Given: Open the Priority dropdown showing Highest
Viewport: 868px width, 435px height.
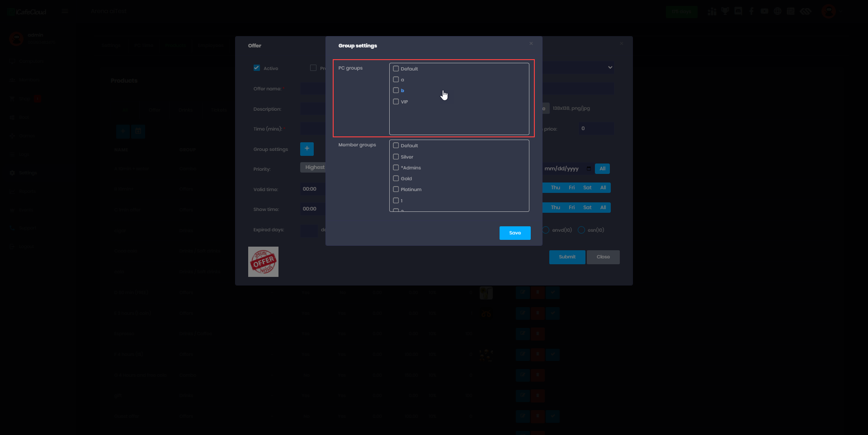Looking at the screenshot, I should [313, 167].
